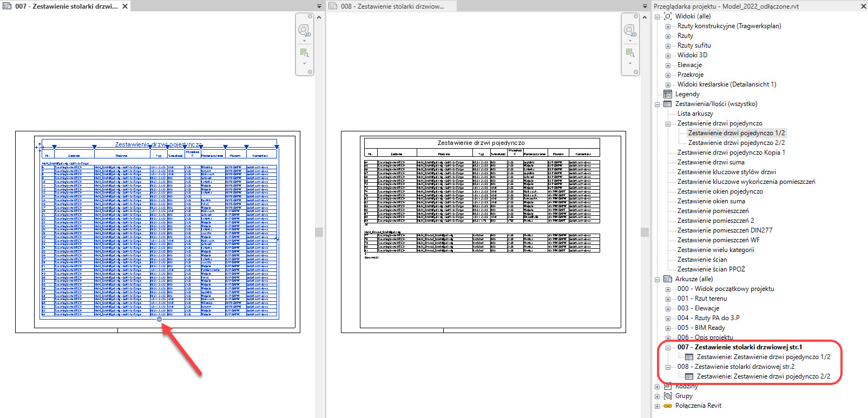Click the Grupy icon in browser
This screenshot has width=868, height=418.
pyautogui.click(x=668, y=396)
